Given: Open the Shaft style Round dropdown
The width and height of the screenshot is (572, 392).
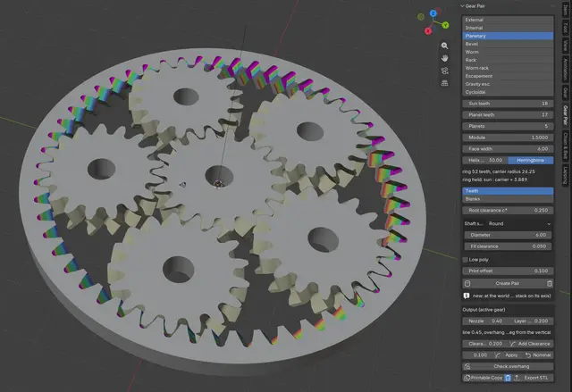Looking at the screenshot, I should click(x=519, y=224).
